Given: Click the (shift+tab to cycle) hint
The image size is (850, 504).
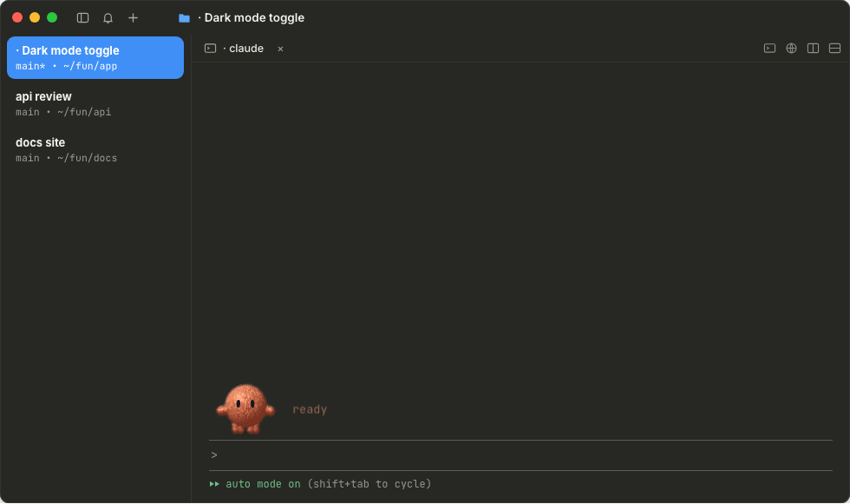Looking at the screenshot, I should pos(369,484).
